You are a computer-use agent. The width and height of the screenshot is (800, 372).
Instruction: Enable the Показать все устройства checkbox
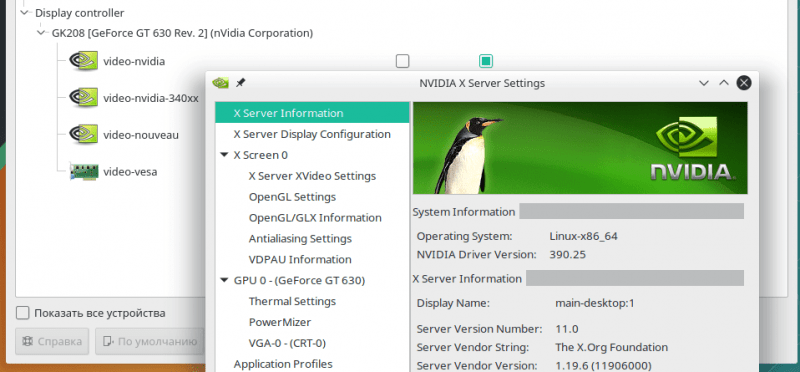pos(22,313)
